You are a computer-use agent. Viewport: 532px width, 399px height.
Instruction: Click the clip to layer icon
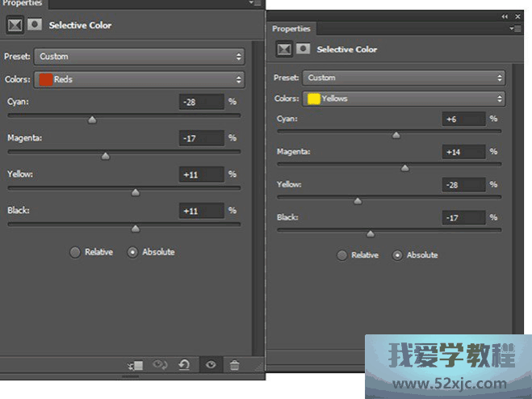pyautogui.click(x=135, y=365)
